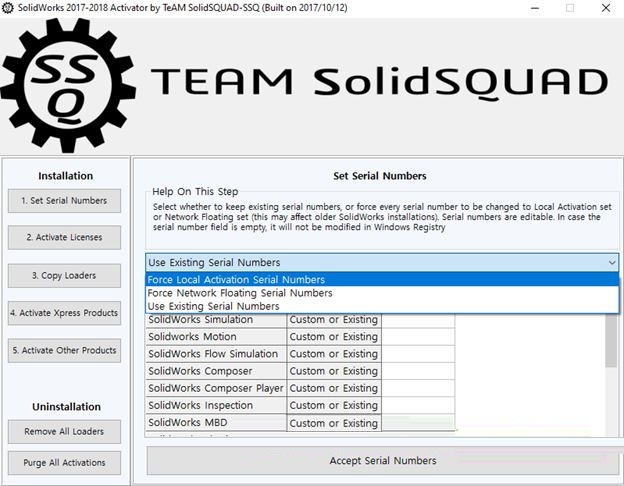Image resolution: width=624 pixels, height=486 pixels.
Task: Select the Solidworks Motion row name cell
Action: point(215,337)
